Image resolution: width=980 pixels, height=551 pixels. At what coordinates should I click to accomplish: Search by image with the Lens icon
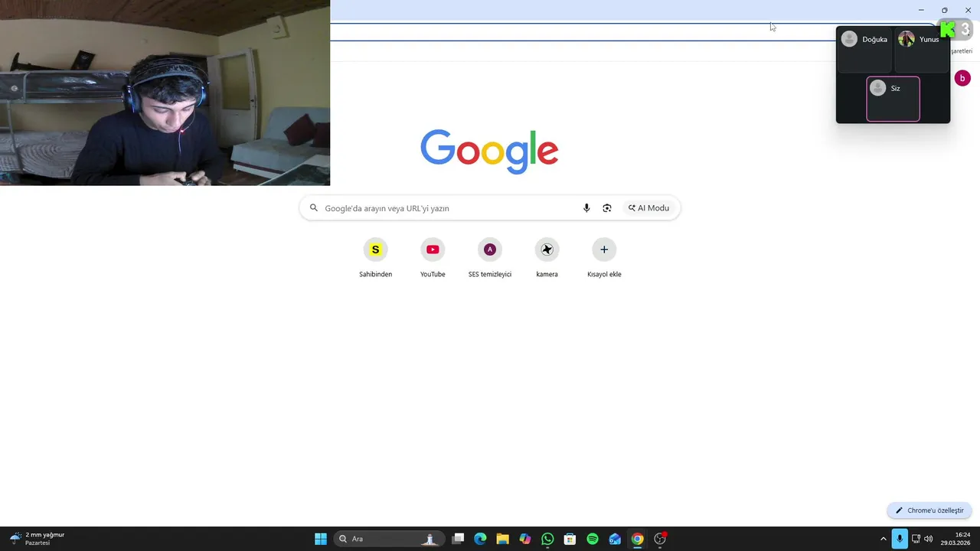click(x=607, y=208)
